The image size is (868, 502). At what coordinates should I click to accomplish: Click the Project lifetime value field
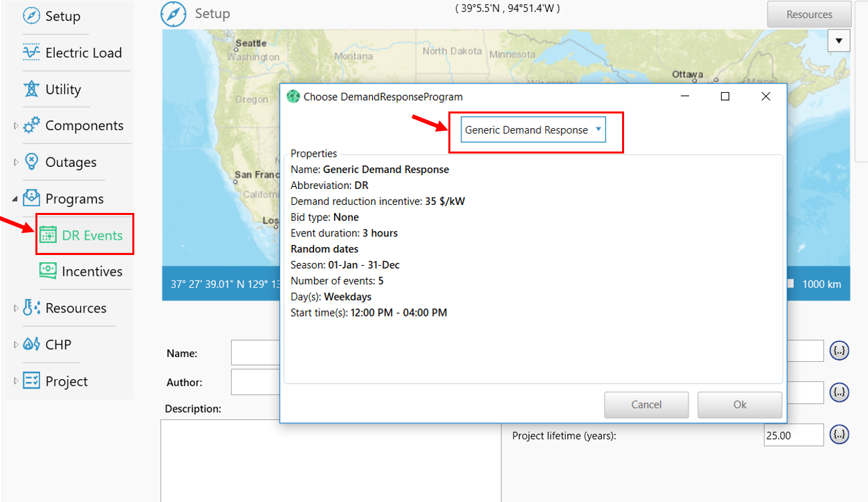click(x=794, y=435)
